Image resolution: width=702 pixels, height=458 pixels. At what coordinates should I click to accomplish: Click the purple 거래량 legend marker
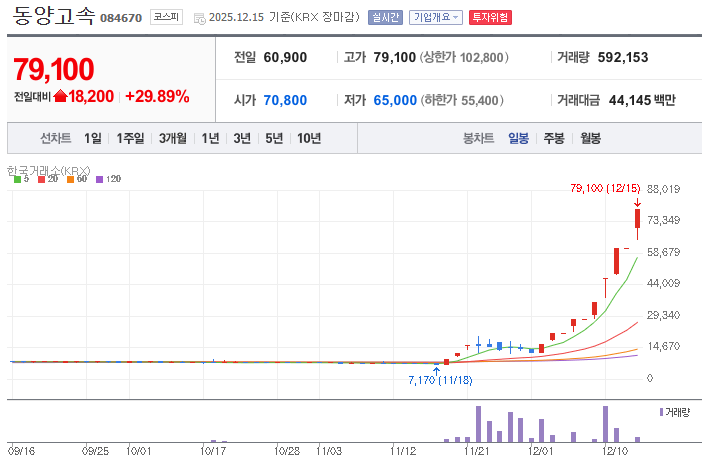point(661,412)
